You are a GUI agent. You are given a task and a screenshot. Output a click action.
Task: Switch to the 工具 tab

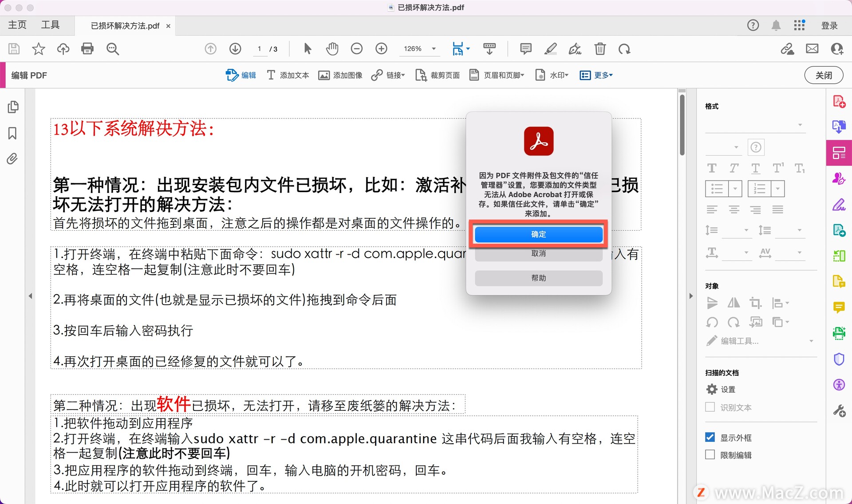[50, 25]
